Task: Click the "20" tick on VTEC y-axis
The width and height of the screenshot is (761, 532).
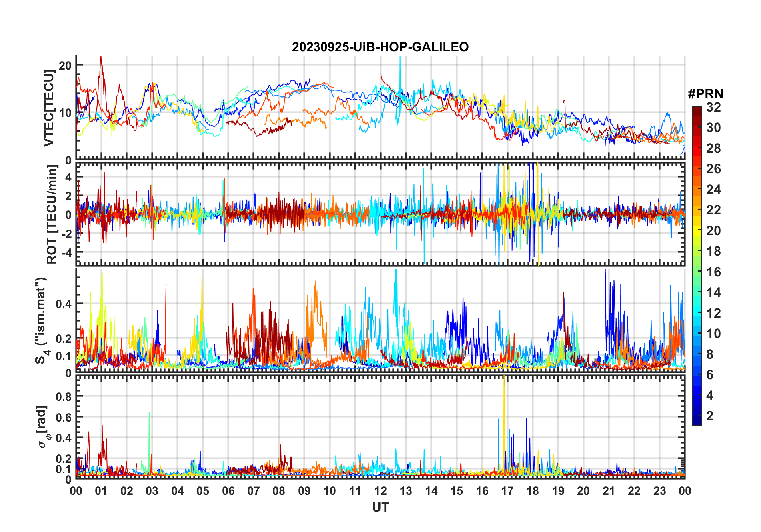Action: [65, 65]
